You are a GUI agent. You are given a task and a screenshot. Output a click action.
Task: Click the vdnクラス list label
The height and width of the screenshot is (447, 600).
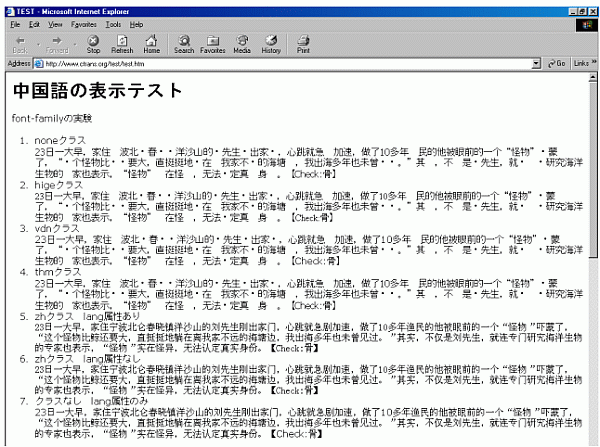point(57,228)
